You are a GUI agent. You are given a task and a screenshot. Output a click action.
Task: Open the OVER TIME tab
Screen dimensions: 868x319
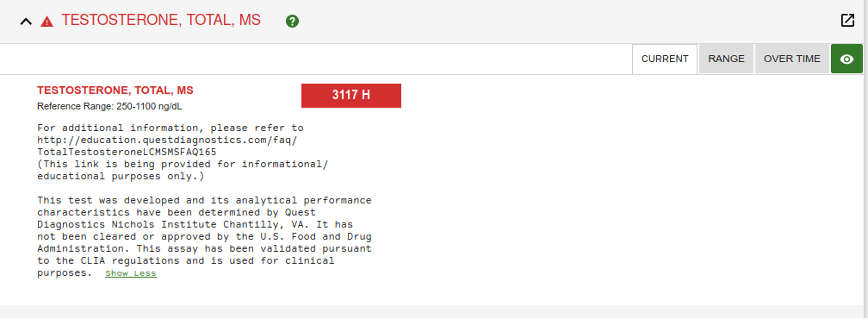(792, 59)
